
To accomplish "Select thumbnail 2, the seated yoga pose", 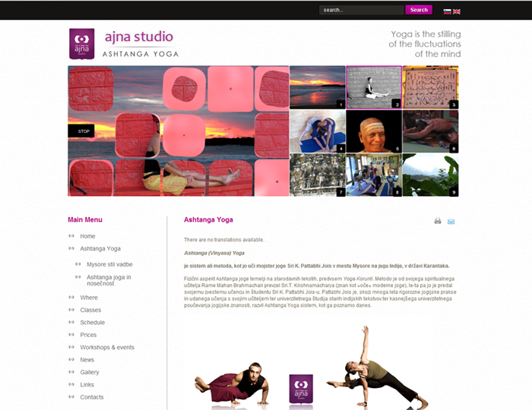I will [x=374, y=87].
